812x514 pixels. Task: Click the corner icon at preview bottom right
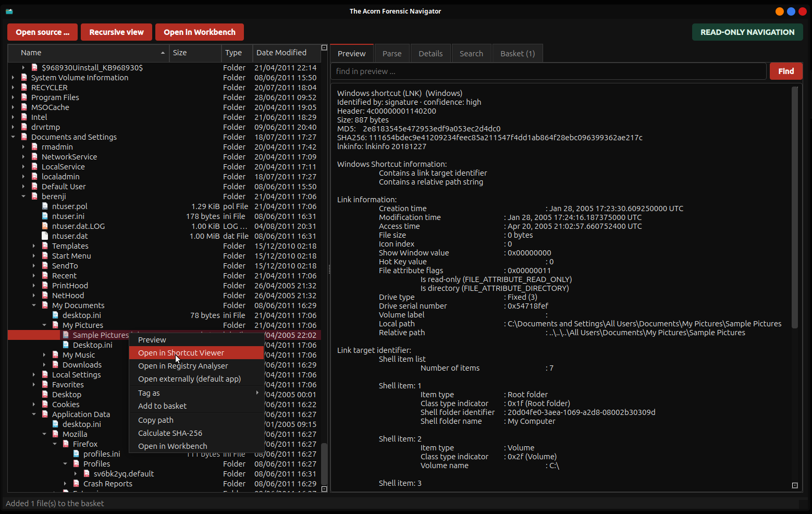795,485
